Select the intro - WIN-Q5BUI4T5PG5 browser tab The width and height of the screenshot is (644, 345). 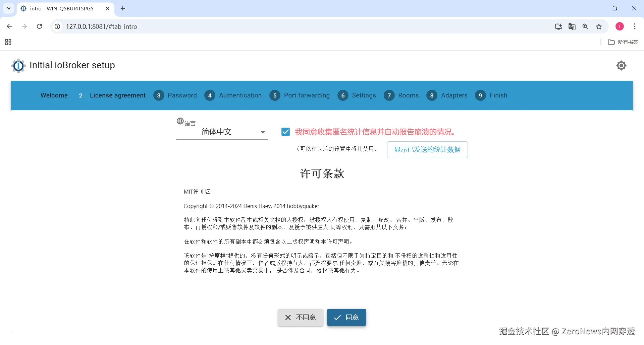pos(65,8)
